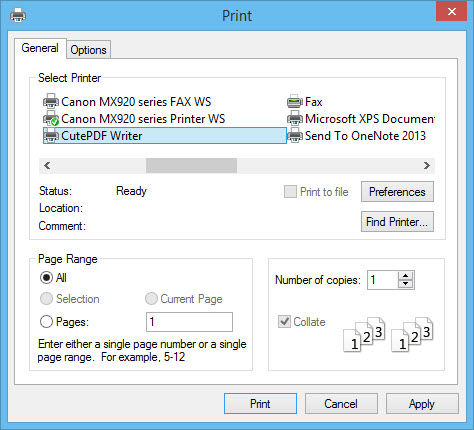
Task: Open printer Preferences
Action: point(397,192)
